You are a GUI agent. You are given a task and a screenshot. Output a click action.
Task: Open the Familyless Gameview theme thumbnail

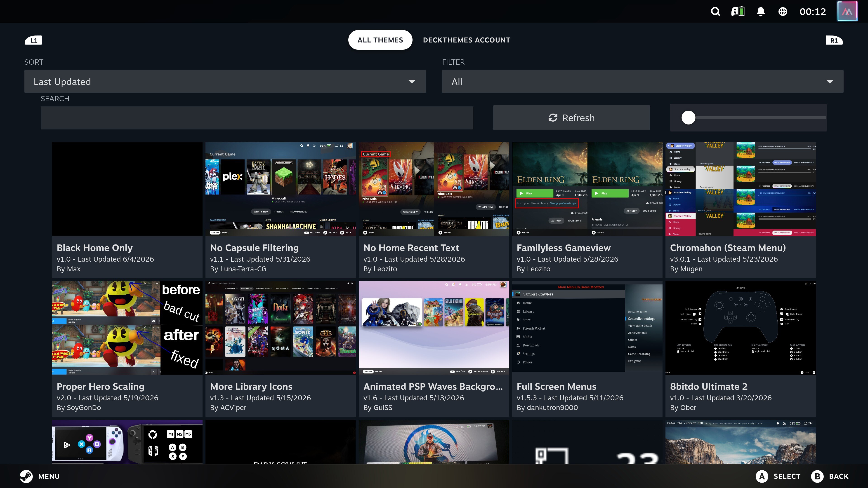click(587, 189)
